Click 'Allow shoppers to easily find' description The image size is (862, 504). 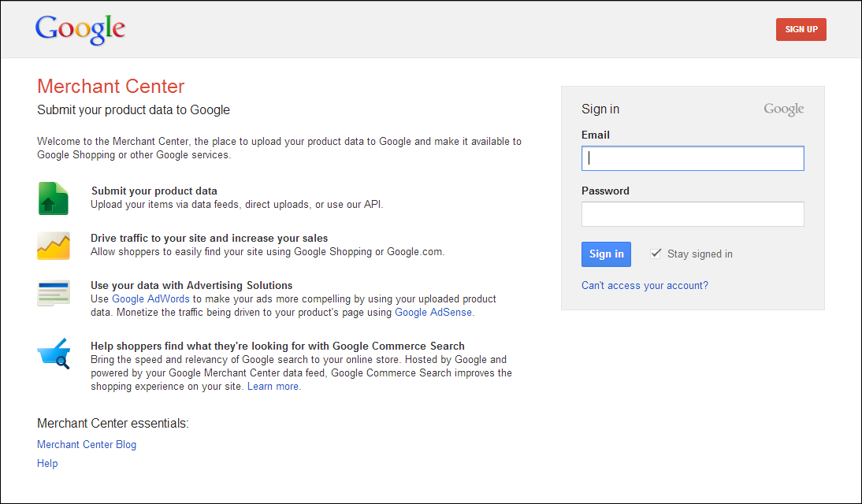pos(268,252)
